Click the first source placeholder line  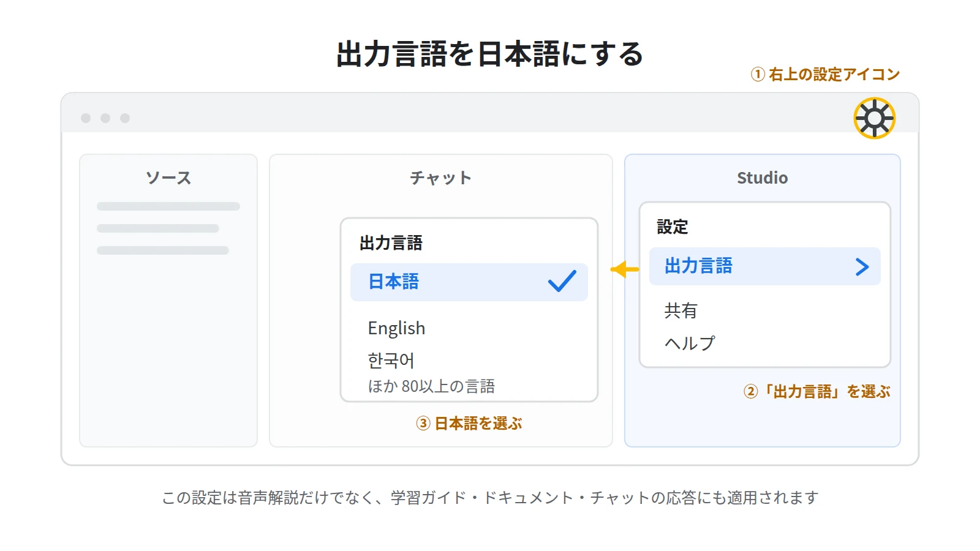click(168, 206)
